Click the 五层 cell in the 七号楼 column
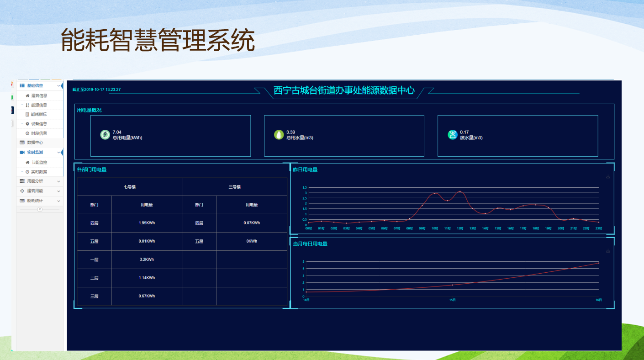Image resolution: width=644 pixels, height=360 pixels. (x=94, y=241)
